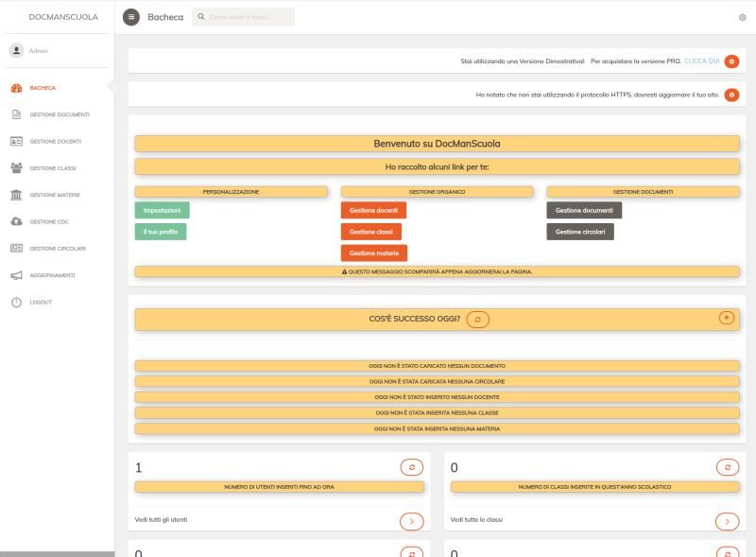Open Gestione Circolari in the sidebar

(x=58, y=249)
